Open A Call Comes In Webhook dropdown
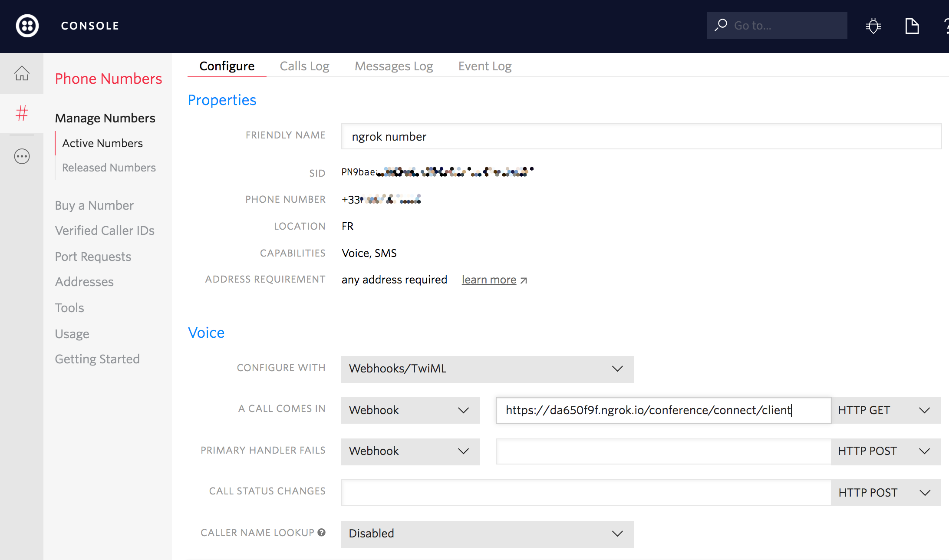 click(410, 410)
